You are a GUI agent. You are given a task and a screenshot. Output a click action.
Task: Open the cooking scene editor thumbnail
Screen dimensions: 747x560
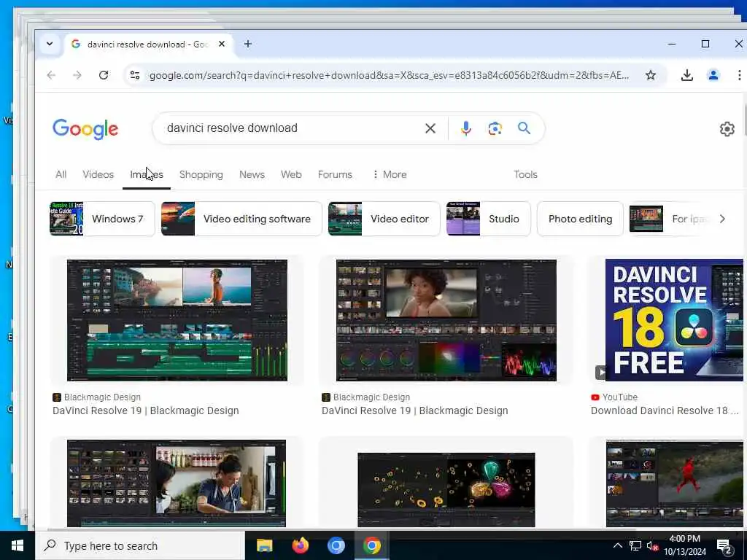(x=177, y=483)
